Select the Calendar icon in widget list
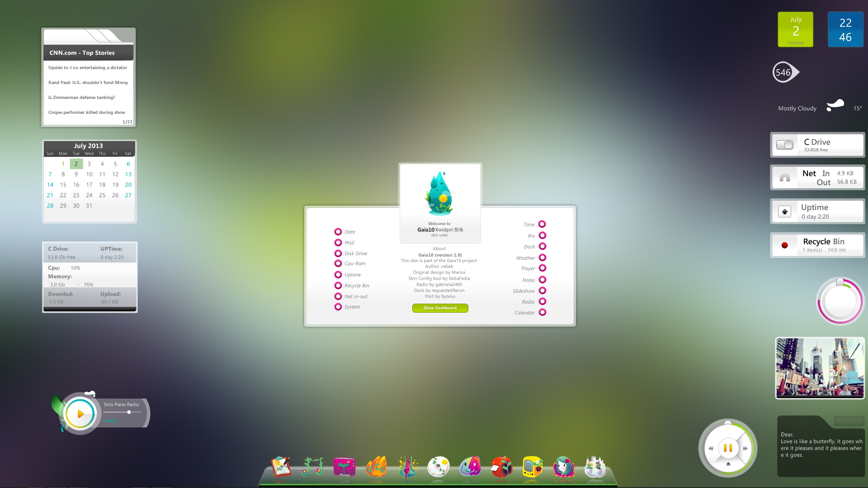This screenshot has height=488, width=868. (542, 312)
